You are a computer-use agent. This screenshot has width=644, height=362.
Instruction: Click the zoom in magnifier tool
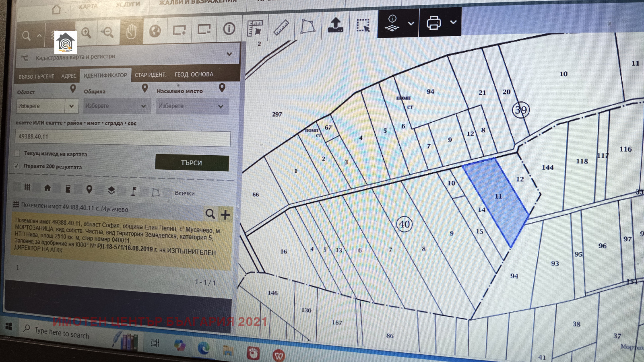(x=86, y=33)
